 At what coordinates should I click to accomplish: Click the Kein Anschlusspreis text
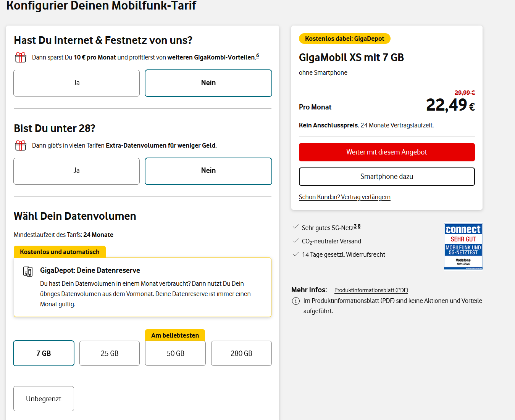(x=329, y=126)
